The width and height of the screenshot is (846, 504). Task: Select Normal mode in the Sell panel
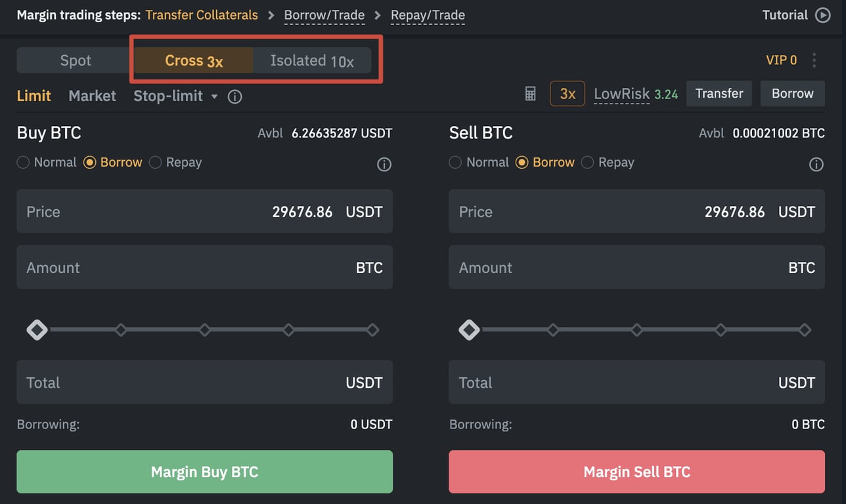pyautogui.click(x=455, y=162)
